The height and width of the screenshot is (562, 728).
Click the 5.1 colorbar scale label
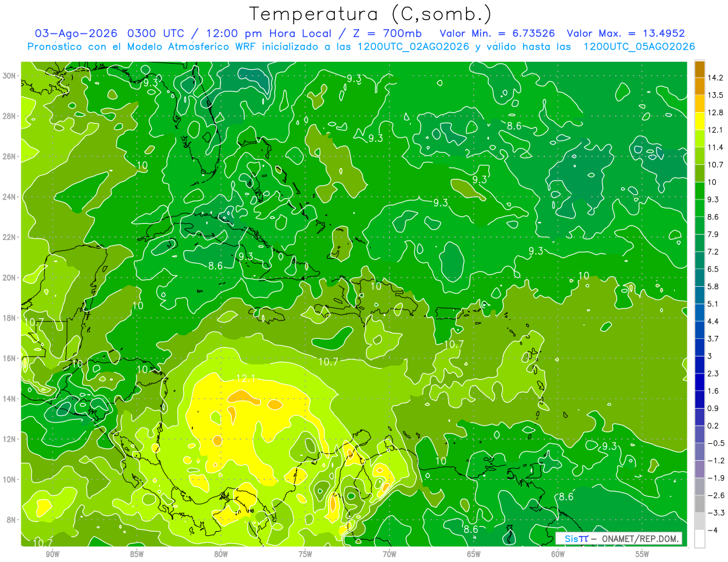pos(713,304)
